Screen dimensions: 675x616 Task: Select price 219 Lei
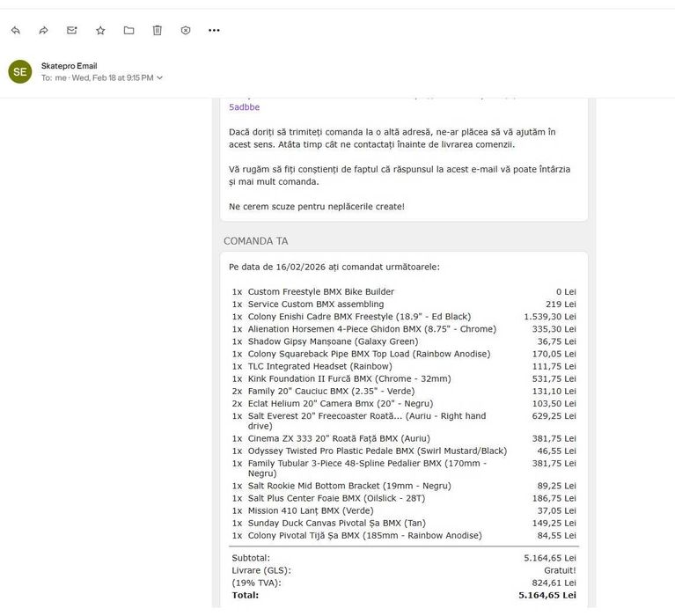(x=561, y=304)
